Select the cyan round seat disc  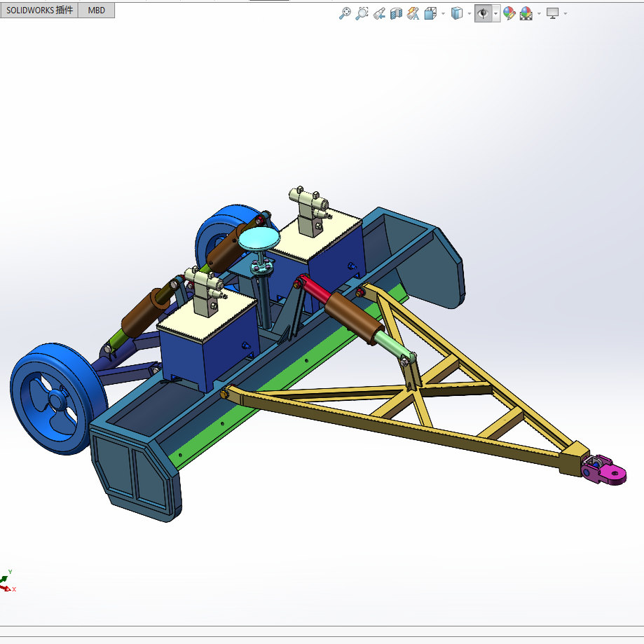pos(259,238)
